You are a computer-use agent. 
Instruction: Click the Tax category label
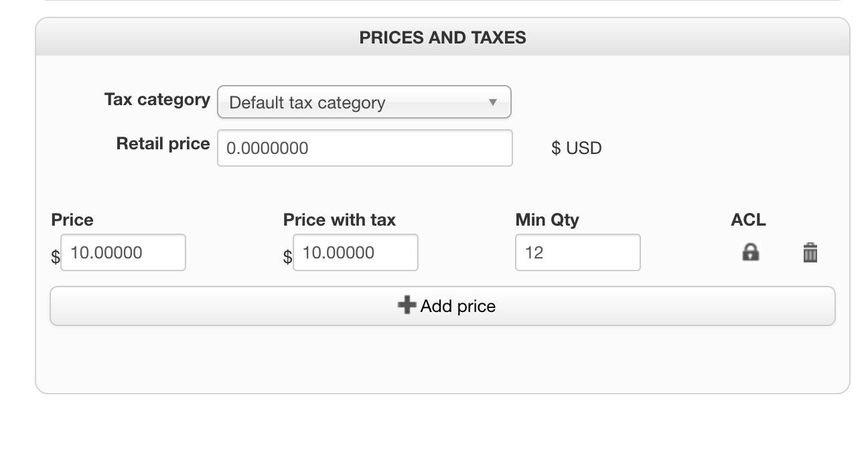pos(157,100)
